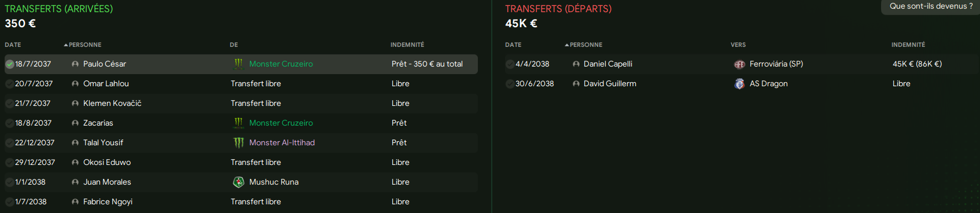
Task: Open the 'Que sont-ils devenus ?' tab
Action: pyautogui.click(x=931, y=6)
